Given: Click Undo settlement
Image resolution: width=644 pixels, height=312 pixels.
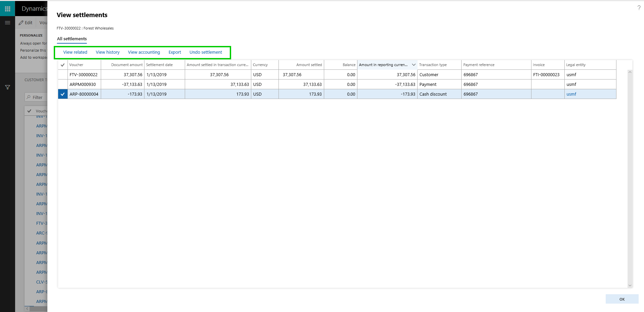Looking at the screenshot, I should pyautogui.click(x=206, y=52).
